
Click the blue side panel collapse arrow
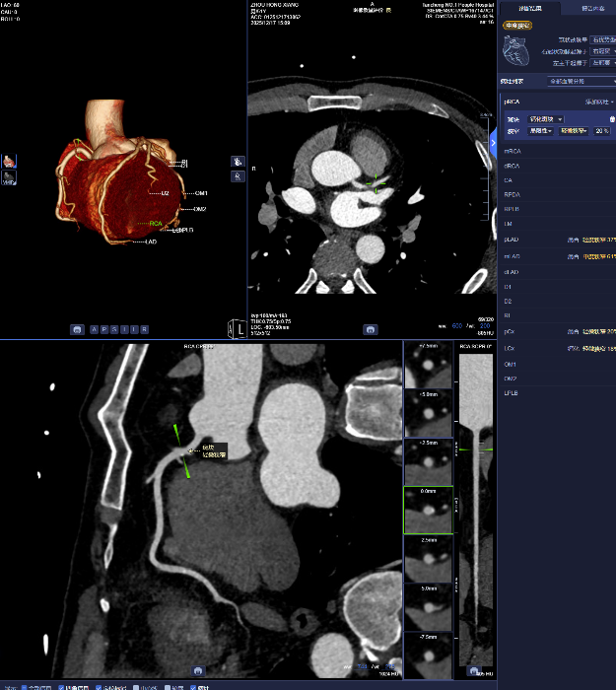pos(493,143)
